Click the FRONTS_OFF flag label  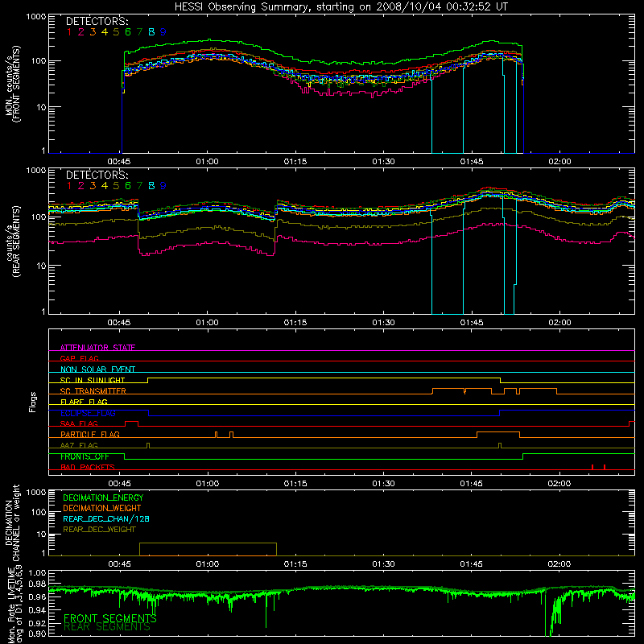85,456
